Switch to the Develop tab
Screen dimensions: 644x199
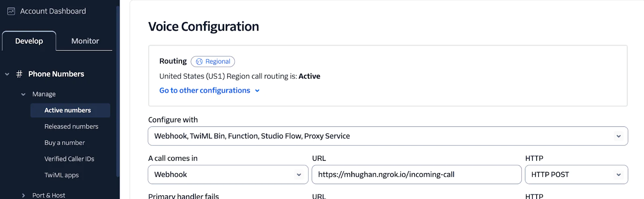coord(29,41)
